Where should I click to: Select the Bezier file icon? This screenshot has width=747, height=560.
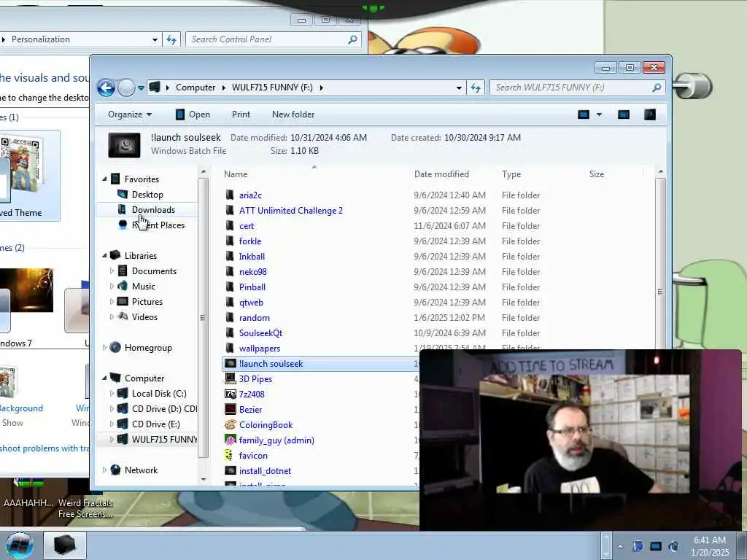[x=230, y=409]
